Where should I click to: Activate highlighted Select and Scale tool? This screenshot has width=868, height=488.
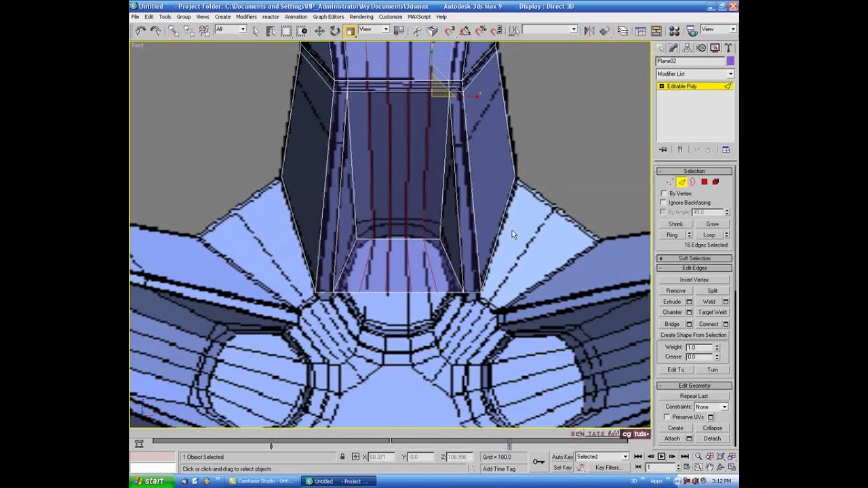[x=350, y=30]
